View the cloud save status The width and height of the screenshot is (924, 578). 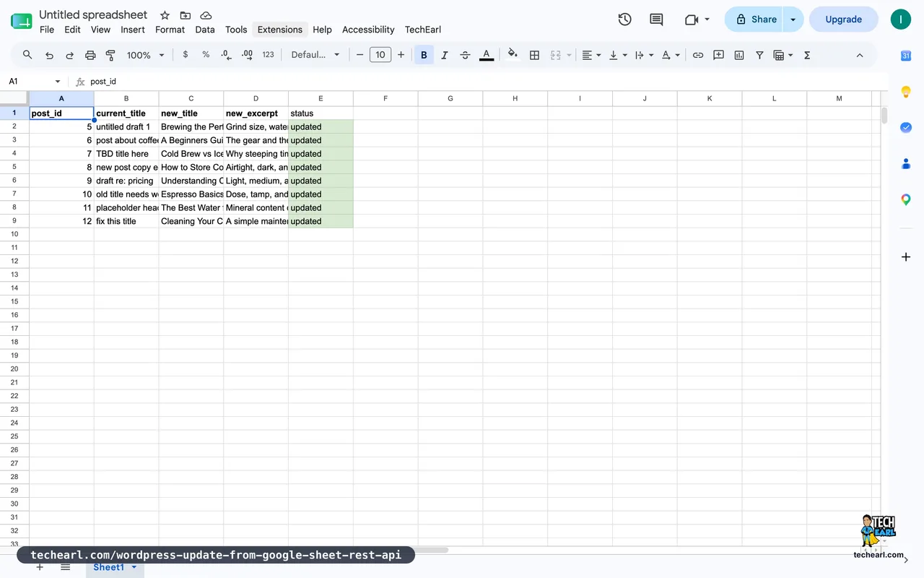click(x=206, y=15)
